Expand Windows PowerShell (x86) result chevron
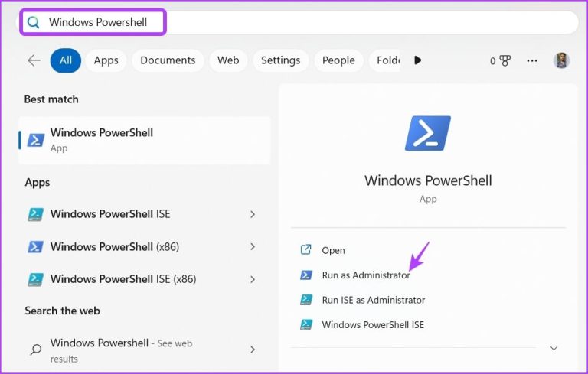Viewport: 588px width, 374px height. coord(253,246)
